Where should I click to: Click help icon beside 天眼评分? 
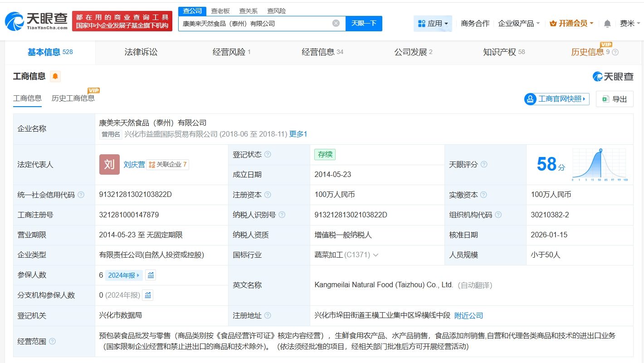point(484,164)
